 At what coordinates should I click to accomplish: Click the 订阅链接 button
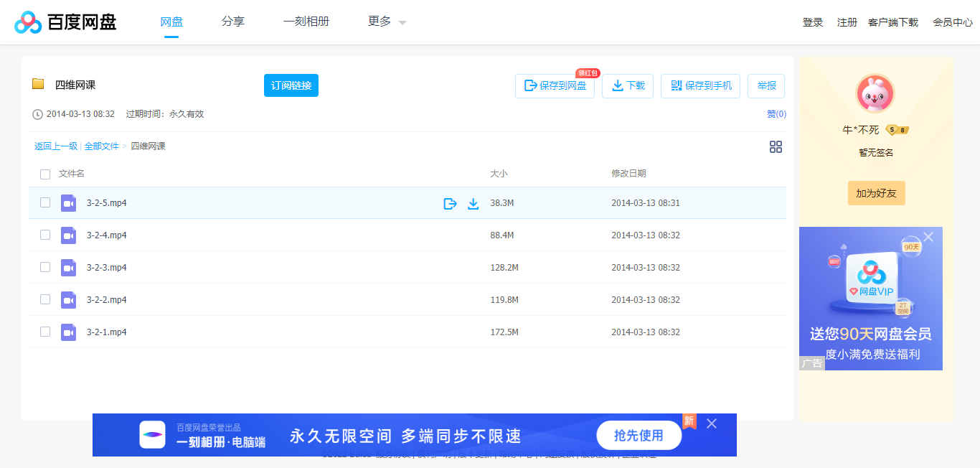coord(291,85)
